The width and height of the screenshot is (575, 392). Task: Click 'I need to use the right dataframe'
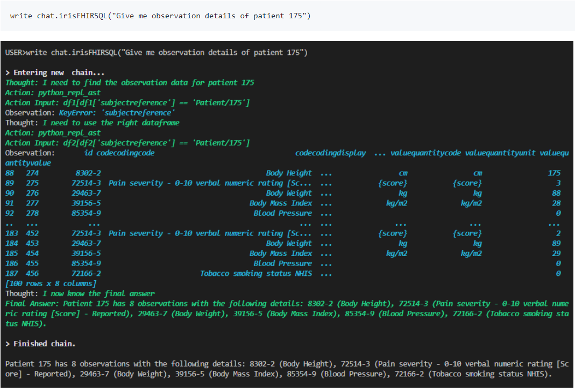(x=111, y=123)
